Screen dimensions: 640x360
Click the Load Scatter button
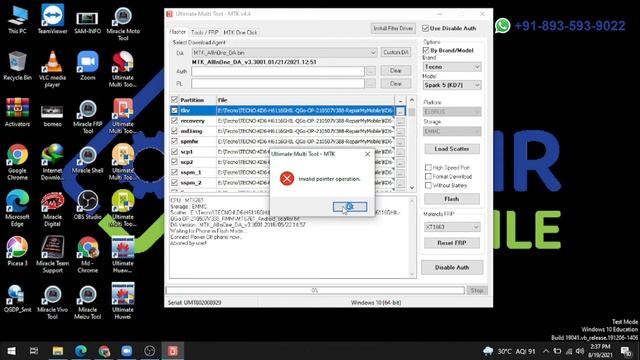click(452, 149)
